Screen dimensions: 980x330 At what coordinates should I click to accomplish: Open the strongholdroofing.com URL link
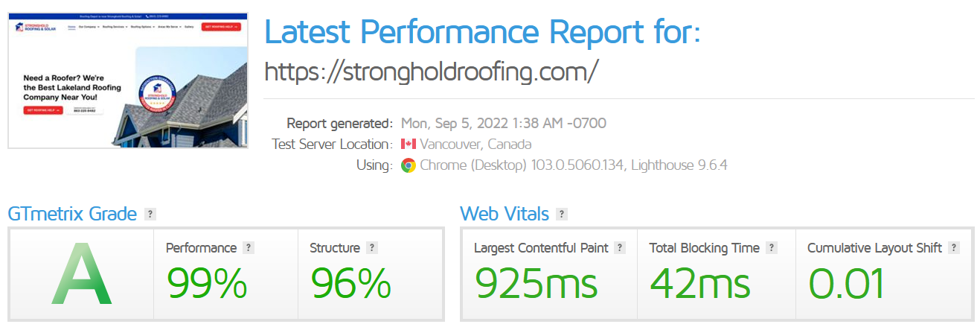(x=432, y=72)
